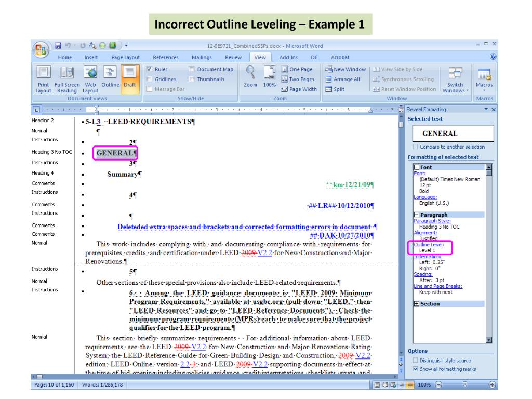Screen dimensions: 532x399
Task: Click formatting list scroll down arrow
Action: coord(489,340)
